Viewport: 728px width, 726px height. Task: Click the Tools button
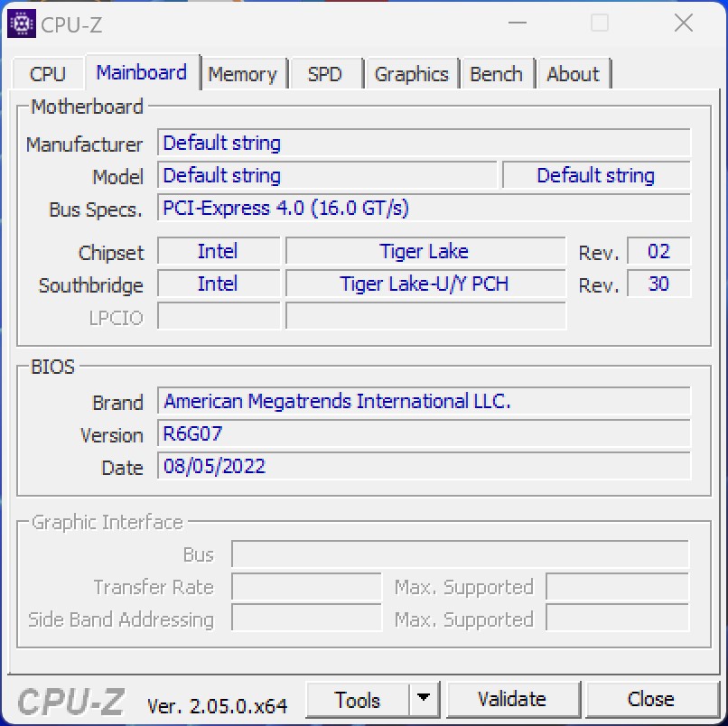tap(358, 700)
